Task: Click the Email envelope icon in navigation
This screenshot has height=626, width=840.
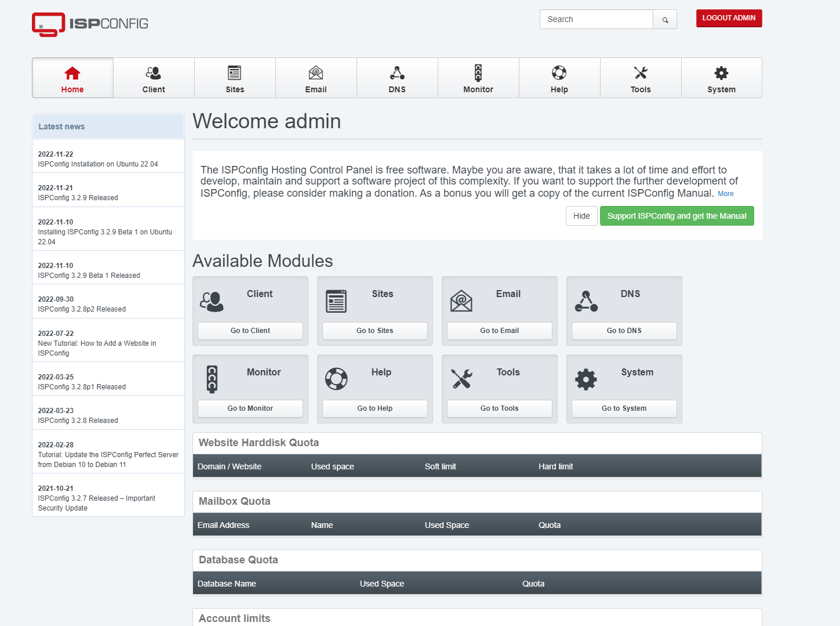Action: pyautogui.click(x=316, y=73)
